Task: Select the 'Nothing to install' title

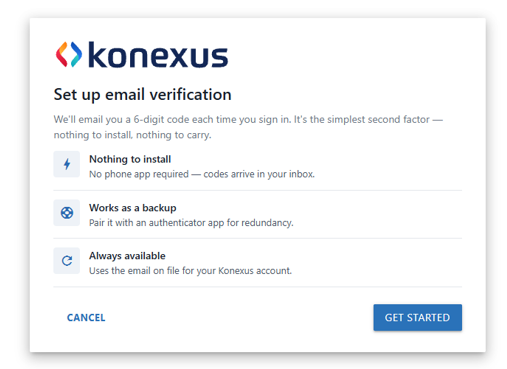Action: pos(130,159)
